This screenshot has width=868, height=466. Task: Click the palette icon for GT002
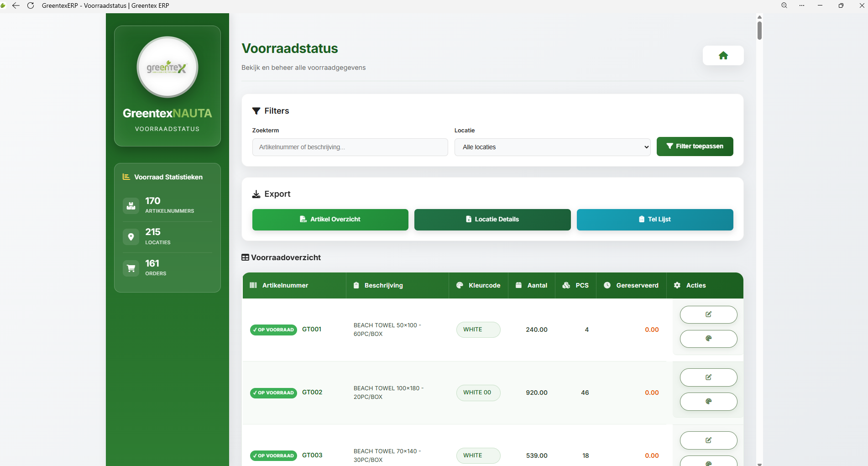(708, 402)
